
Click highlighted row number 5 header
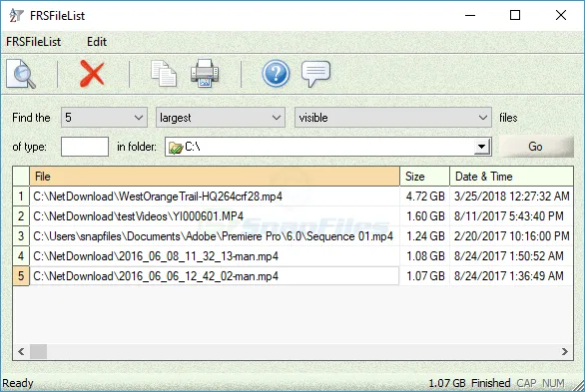[21, 276]
